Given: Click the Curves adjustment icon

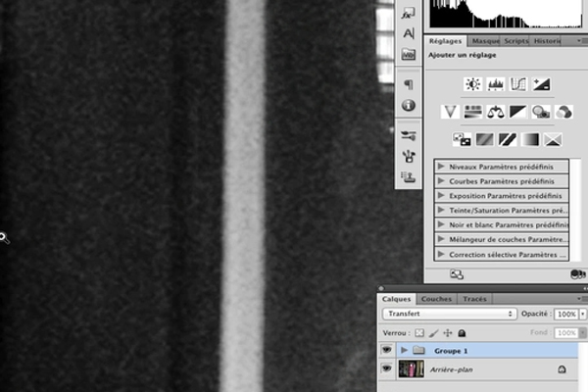Looking at the screenshot, I should click(x=518, y=84).
